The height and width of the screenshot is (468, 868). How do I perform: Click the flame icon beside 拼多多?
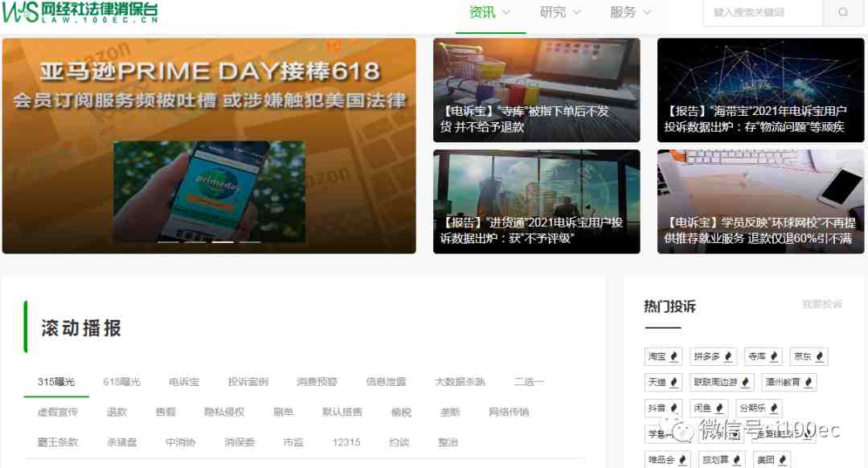728,357
